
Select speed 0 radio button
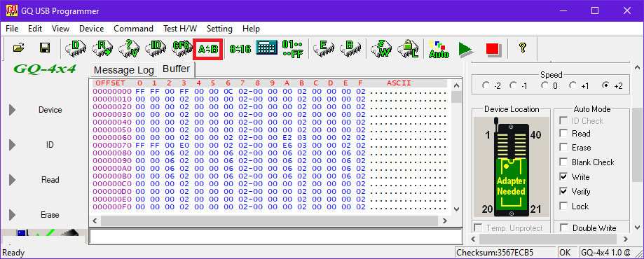click(544, 86)
